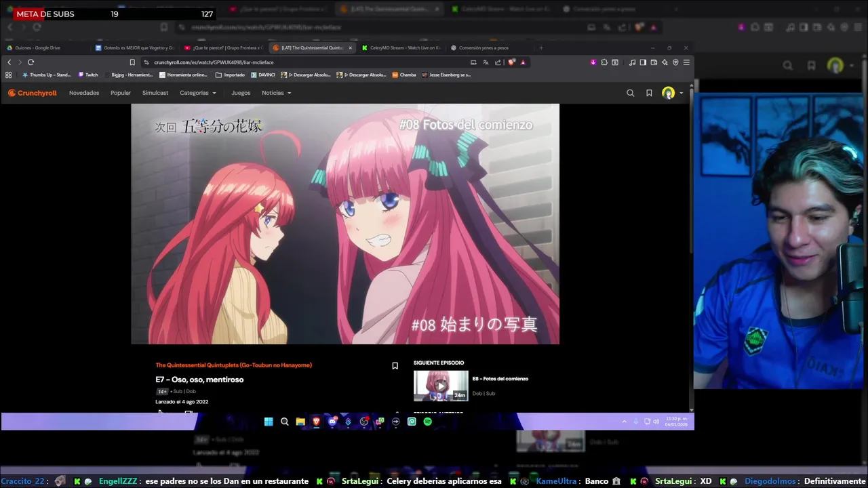
Task: Open the Thumbs Up bookmark
Action: pos(47,75)
